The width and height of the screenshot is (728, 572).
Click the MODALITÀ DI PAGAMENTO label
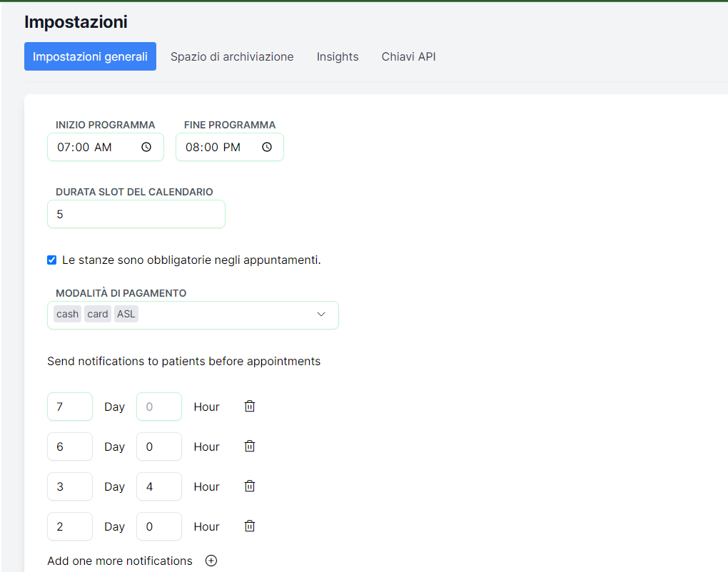point(121,293)
